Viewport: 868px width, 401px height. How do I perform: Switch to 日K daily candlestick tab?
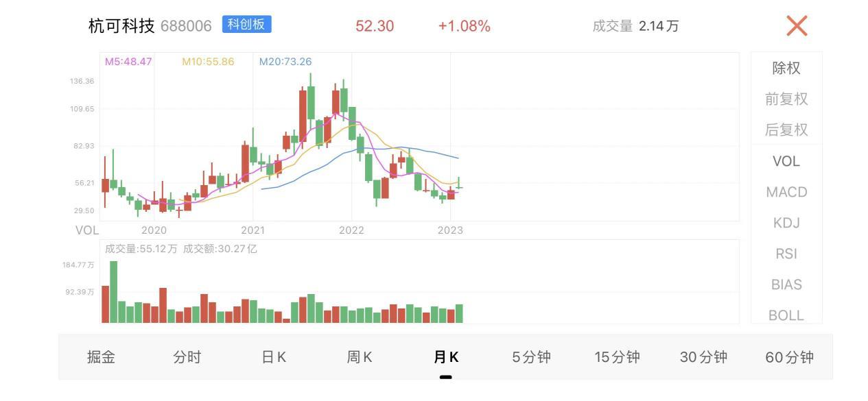(274, 357)
